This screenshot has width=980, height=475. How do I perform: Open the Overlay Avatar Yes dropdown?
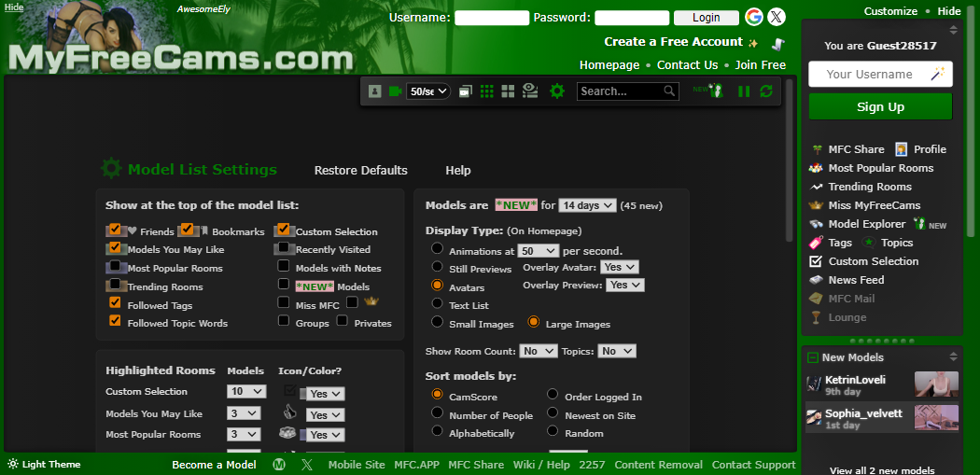click(x=620, y=267)
